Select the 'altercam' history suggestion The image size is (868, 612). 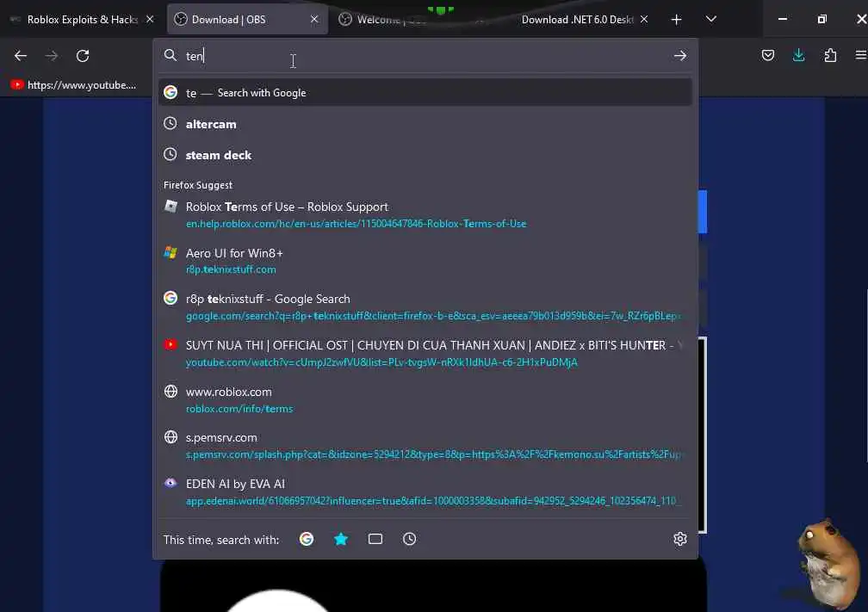pos(425,124)
